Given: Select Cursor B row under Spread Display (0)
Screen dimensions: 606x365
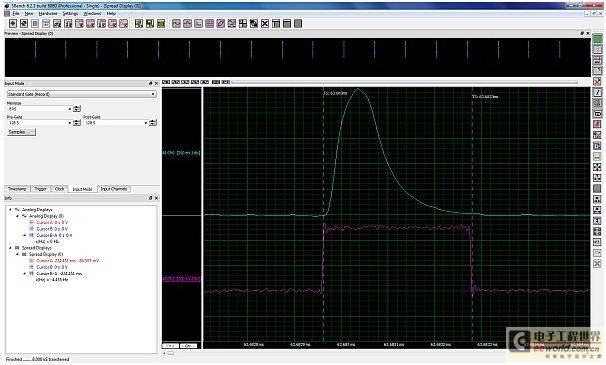Looking at the screenshot, I should (49, 267).
